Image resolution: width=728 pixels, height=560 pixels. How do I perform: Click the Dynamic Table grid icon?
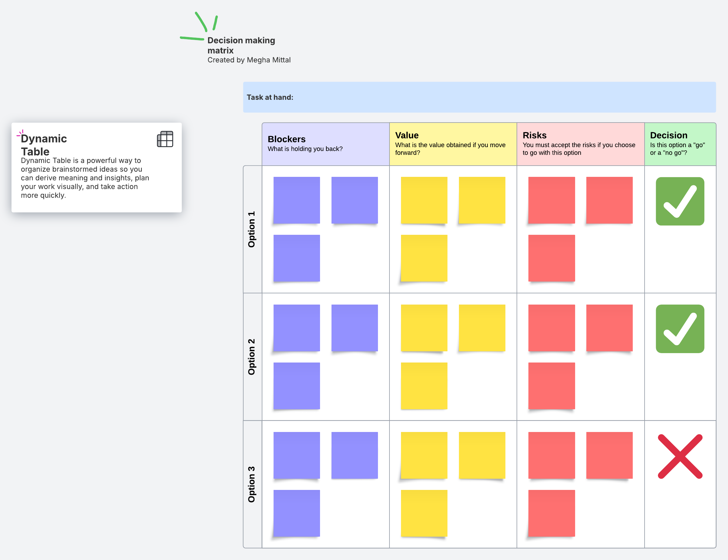point(165,139)
